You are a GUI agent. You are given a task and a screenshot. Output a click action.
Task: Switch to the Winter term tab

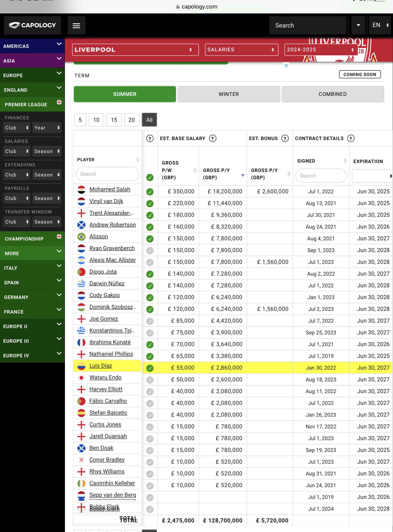pyautogui.click(x=229, y=94)
